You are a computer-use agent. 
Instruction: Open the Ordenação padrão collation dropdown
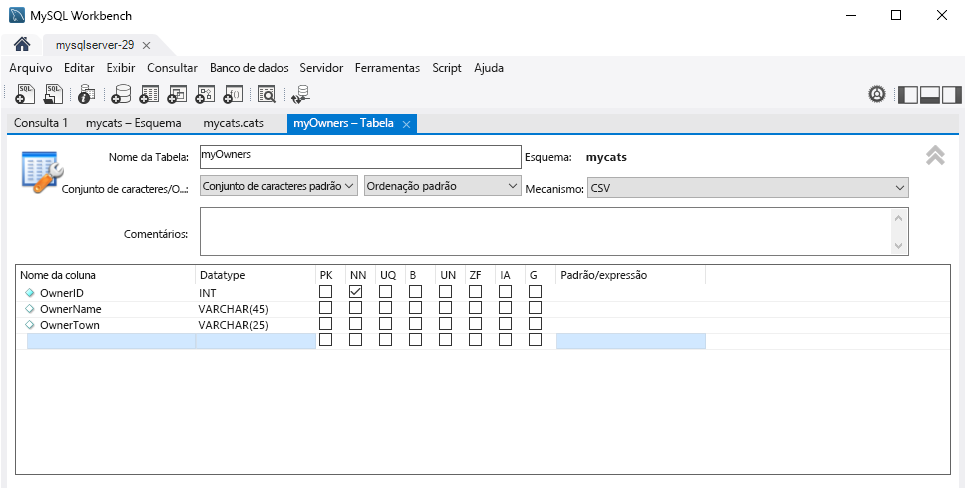tap(443, 186)
